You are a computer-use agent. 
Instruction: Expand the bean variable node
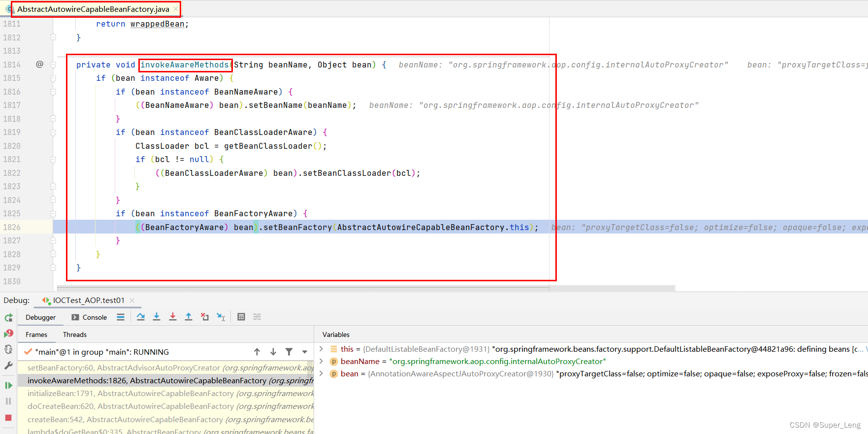click(x=321, y=373)
